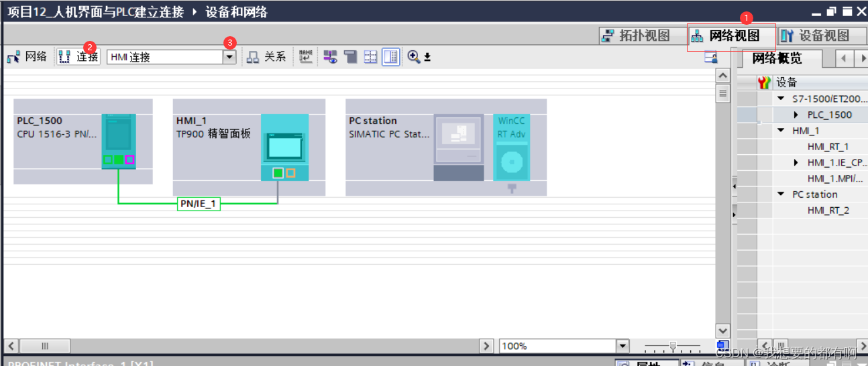Select the S7-1500/ET200 row text
868x366 pixels.
(x=830, y=99)
